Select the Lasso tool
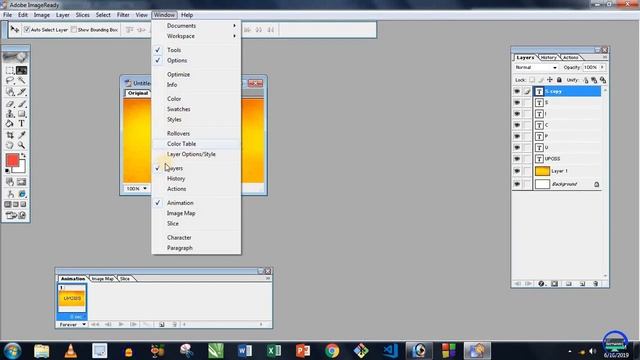This screenshot has height=360, width=640. tap(10, 81)
